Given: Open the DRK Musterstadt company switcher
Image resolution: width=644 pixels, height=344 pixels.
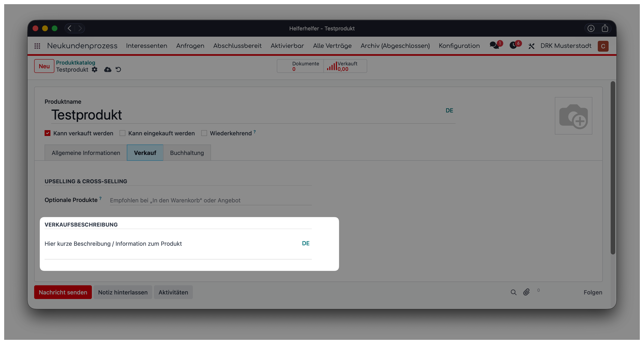Looking at the screenshot, I should [566, 46].
